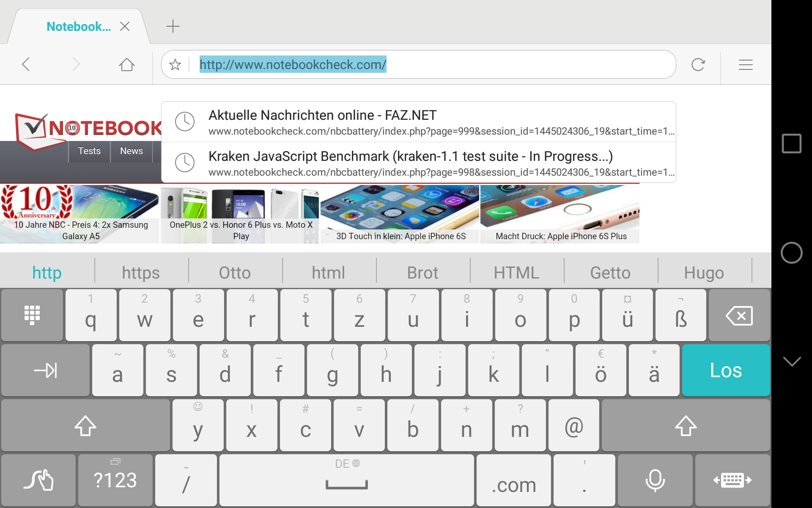The image size is (812, 508).
Task: Tap the Android home circle button
Action: [x=791, y=253]
